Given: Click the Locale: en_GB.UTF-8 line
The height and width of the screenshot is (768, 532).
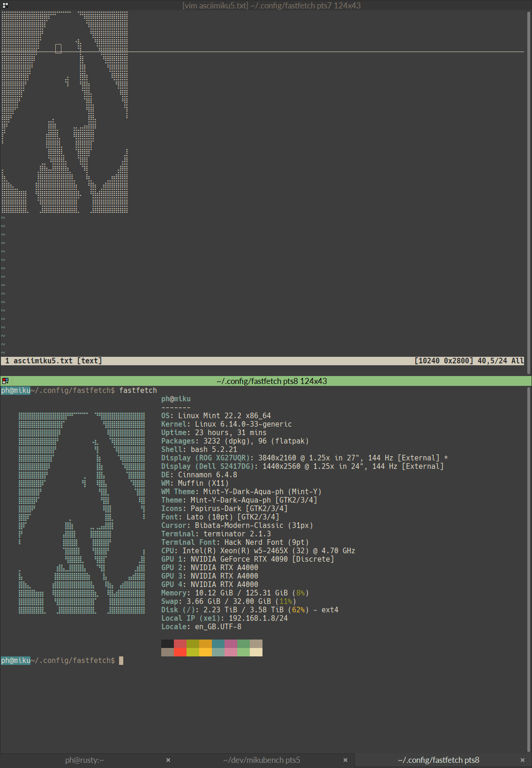Looking at the screenshot, I should tap(201, 627).
